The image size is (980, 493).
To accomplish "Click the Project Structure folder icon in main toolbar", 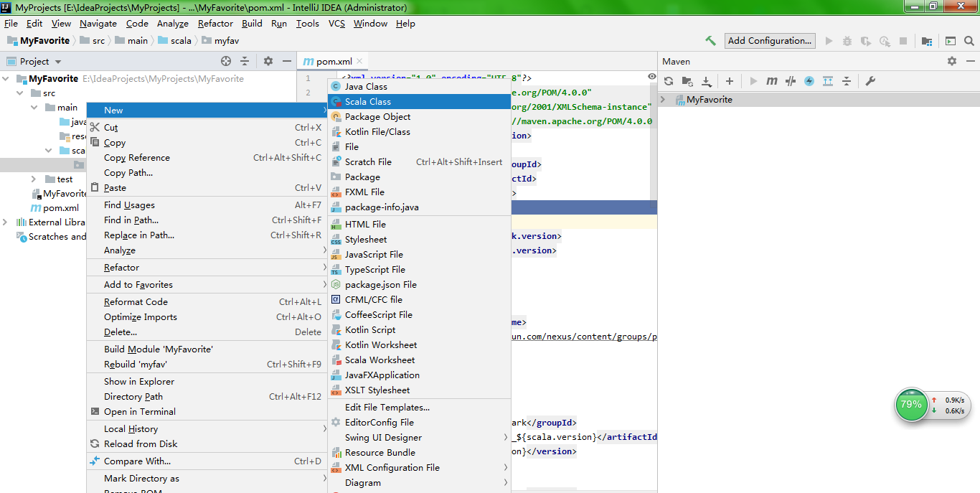I will point(927,41).
